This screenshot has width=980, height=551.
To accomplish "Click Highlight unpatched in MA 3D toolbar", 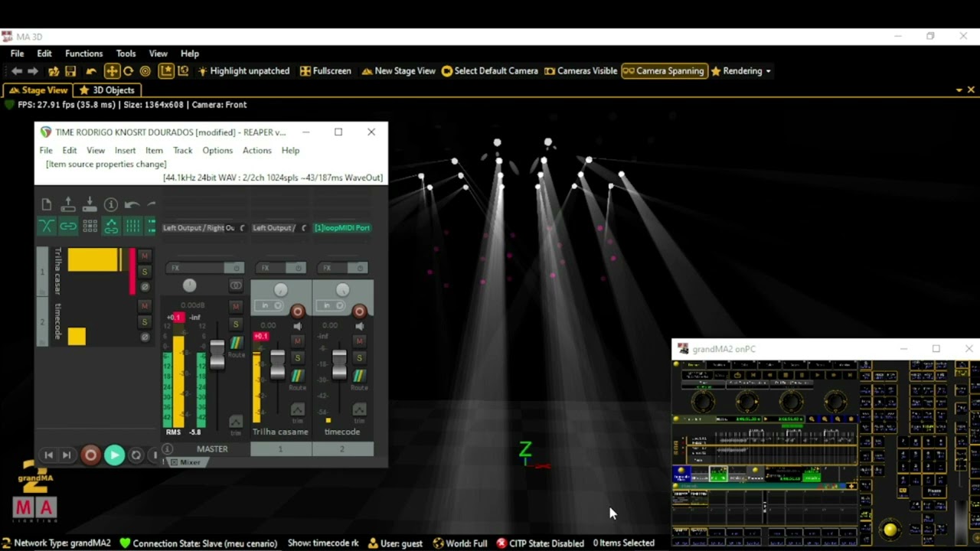I will pyautogui.click(x=243, y=71).
